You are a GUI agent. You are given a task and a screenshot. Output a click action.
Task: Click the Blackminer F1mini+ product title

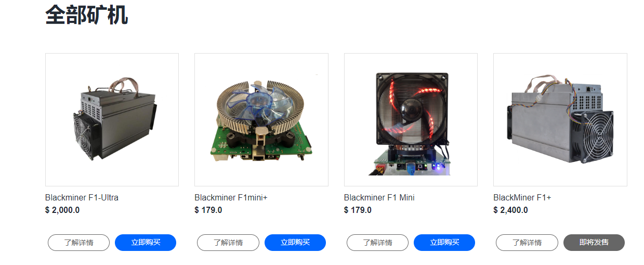pos(231,198)
